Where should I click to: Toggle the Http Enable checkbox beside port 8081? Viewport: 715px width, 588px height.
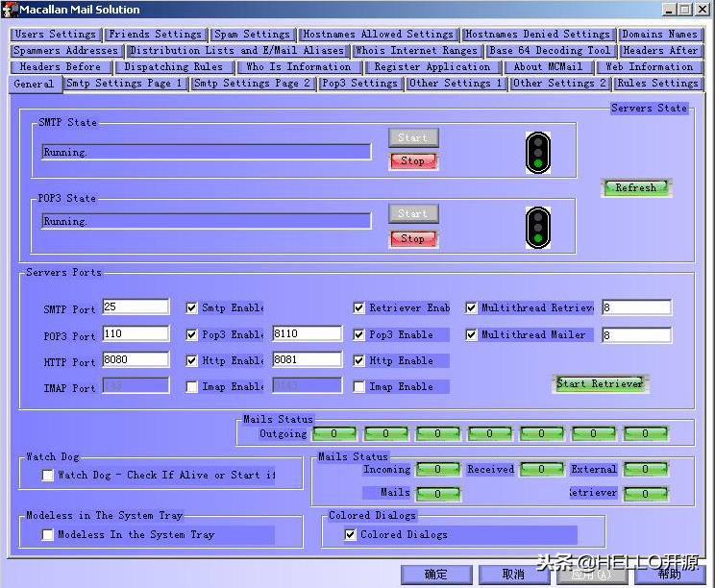[358, 361]
